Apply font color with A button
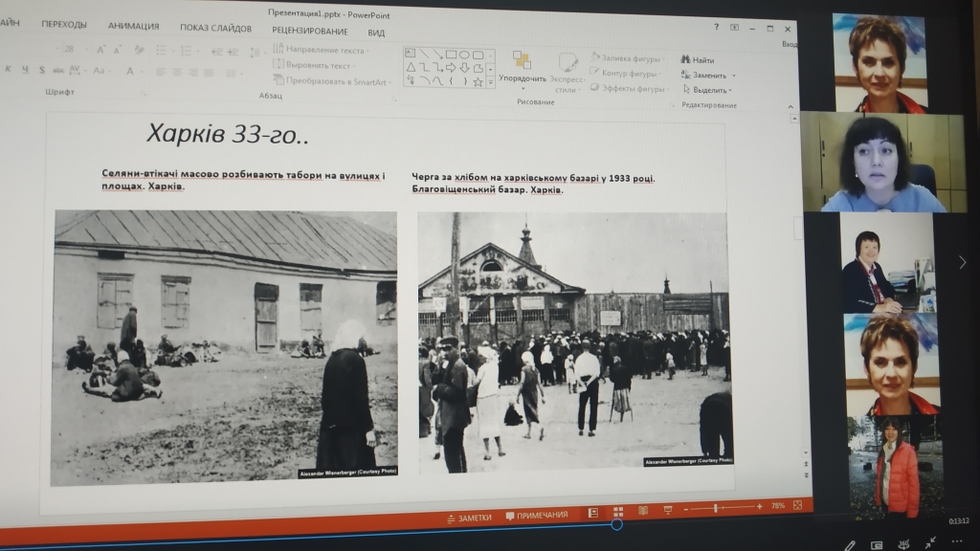 [130, 71]
